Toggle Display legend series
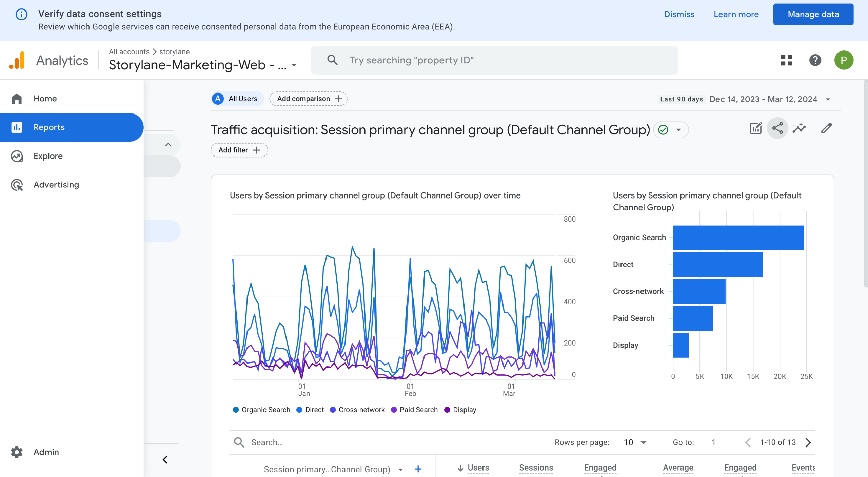The image size is (868, 477). point(460,410)
